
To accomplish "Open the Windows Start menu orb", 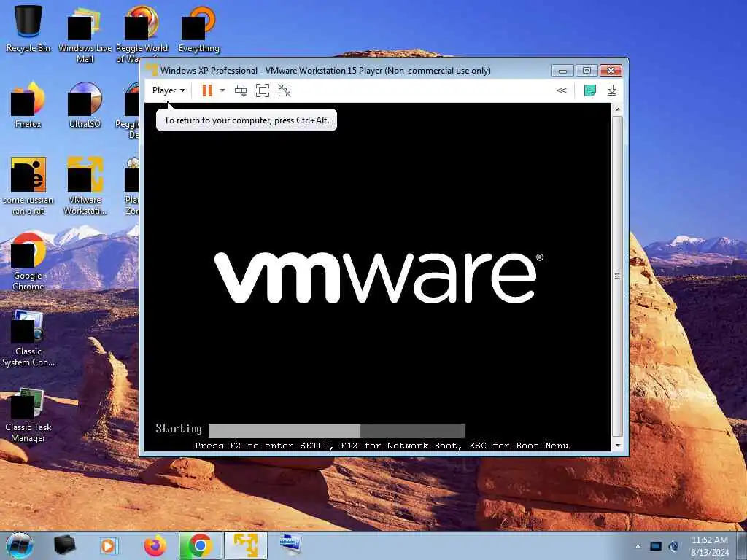I will pyautogui.click(x=19, y=545).
